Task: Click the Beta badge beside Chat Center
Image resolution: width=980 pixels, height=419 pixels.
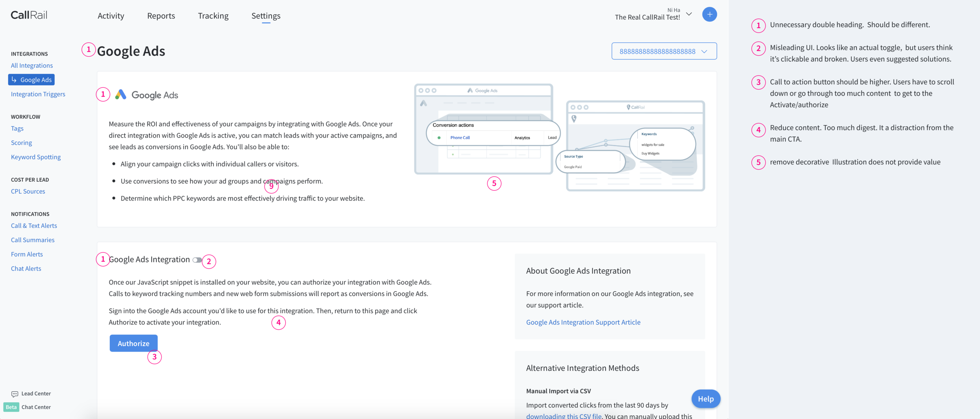Action: pos(11,407)
